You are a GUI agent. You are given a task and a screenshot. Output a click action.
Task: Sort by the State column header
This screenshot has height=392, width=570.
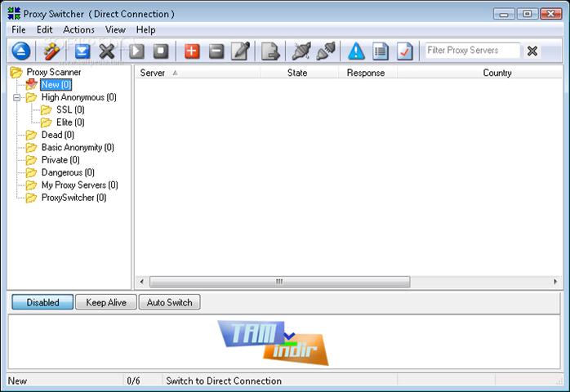click(299, 73)
